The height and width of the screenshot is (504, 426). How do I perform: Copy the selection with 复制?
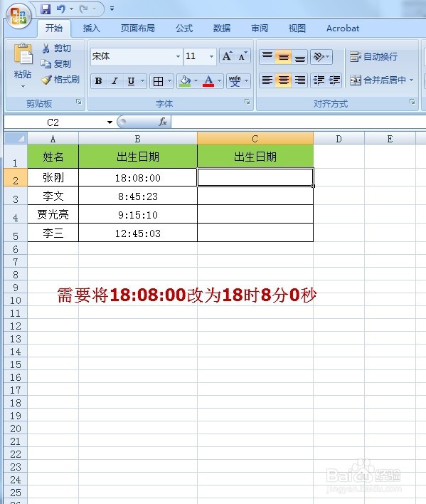[56, 63]
